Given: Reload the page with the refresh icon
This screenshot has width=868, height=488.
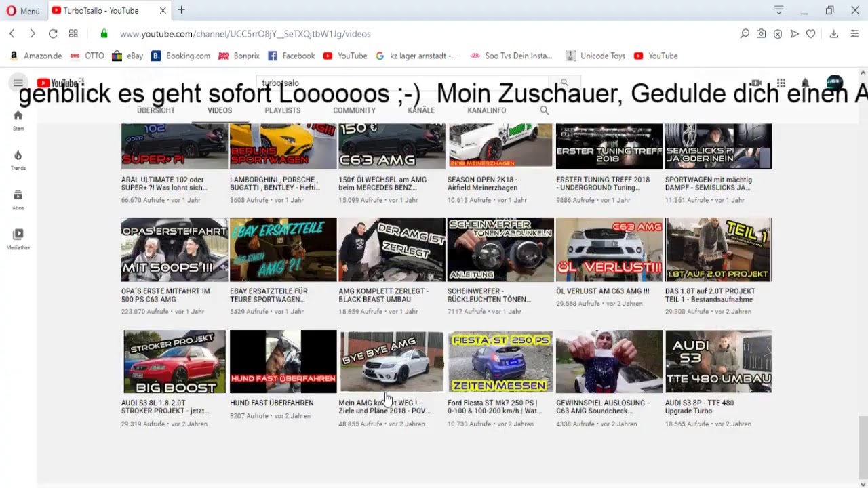Looking at the screenshot, I should 53,33.
